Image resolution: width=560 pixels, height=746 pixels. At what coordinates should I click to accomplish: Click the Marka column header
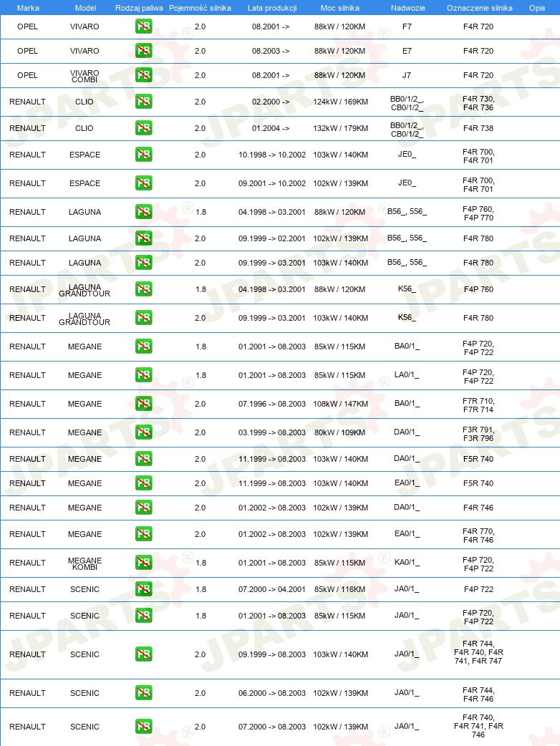28,8
